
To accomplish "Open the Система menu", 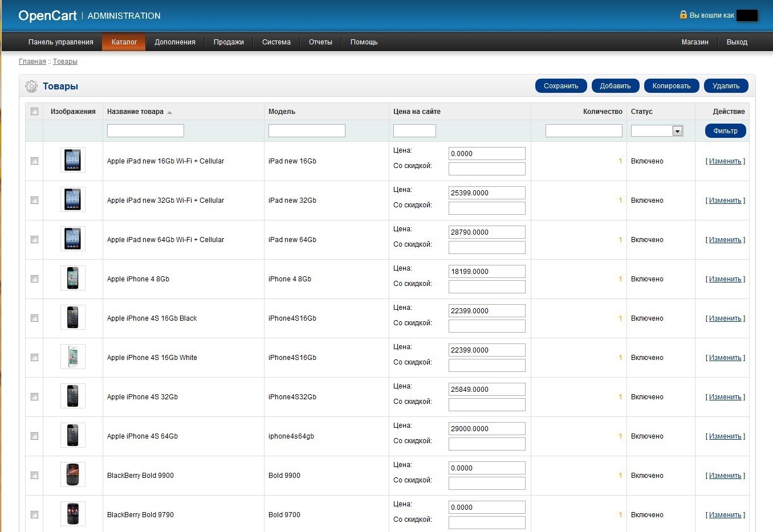I will pyautogui.click(x=276, y=42).
